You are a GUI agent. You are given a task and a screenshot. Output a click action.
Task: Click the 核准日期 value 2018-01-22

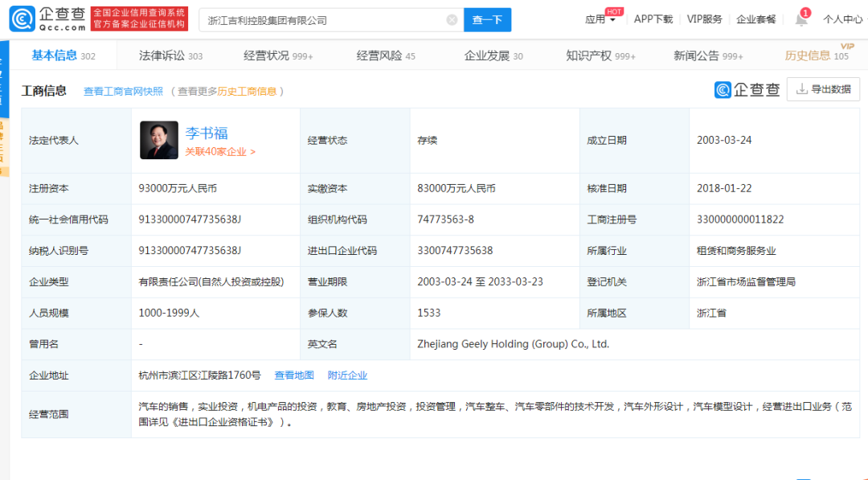pyautogui.click(x=724, y=188)
